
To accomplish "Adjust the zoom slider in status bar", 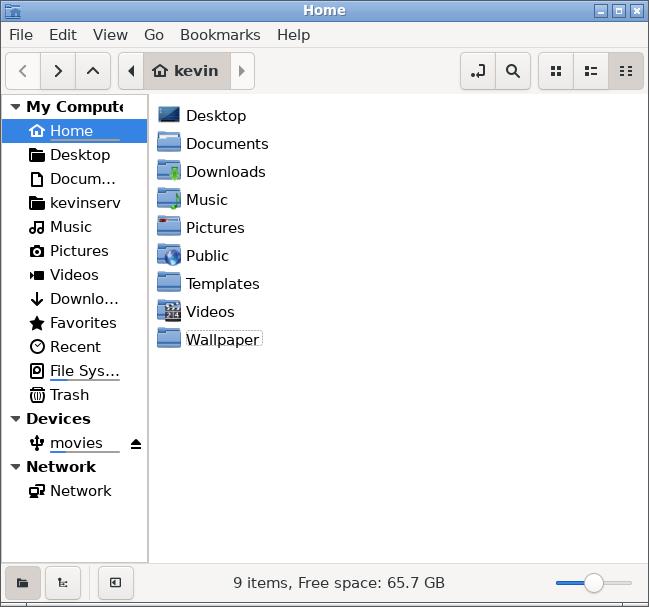I will pos(594,582).
